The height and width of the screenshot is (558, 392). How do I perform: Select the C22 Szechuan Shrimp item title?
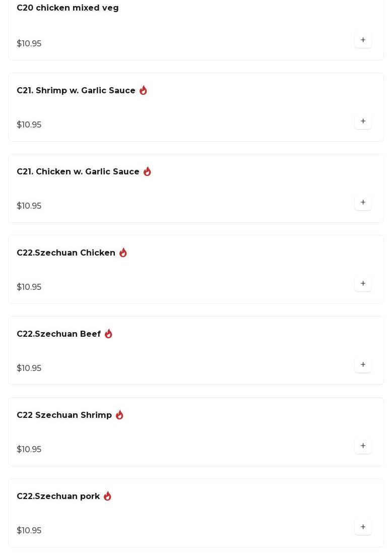tap(64, 415)
